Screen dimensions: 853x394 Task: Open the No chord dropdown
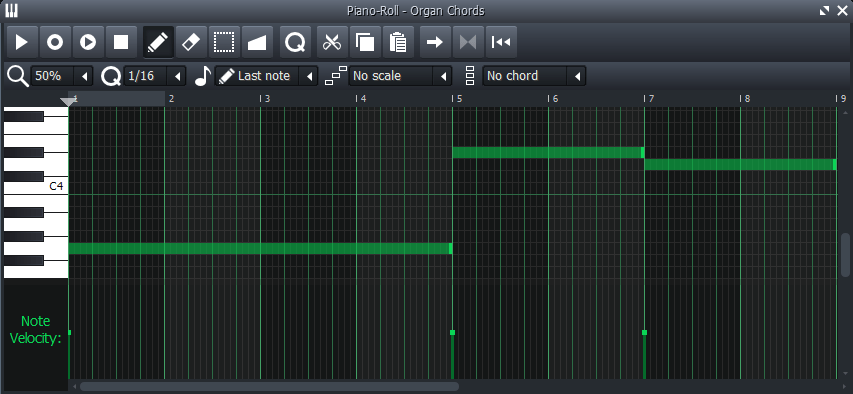535,76
